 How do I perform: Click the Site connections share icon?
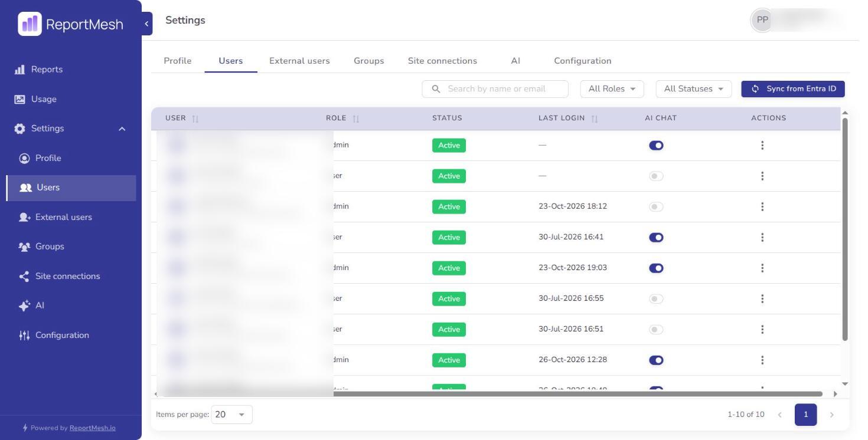tap(24, 276)
